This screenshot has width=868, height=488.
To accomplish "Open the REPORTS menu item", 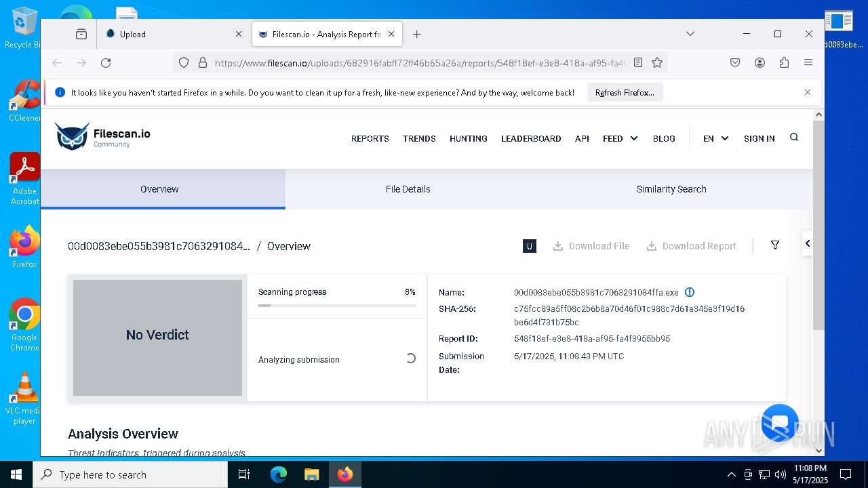I will click(370, 138).
